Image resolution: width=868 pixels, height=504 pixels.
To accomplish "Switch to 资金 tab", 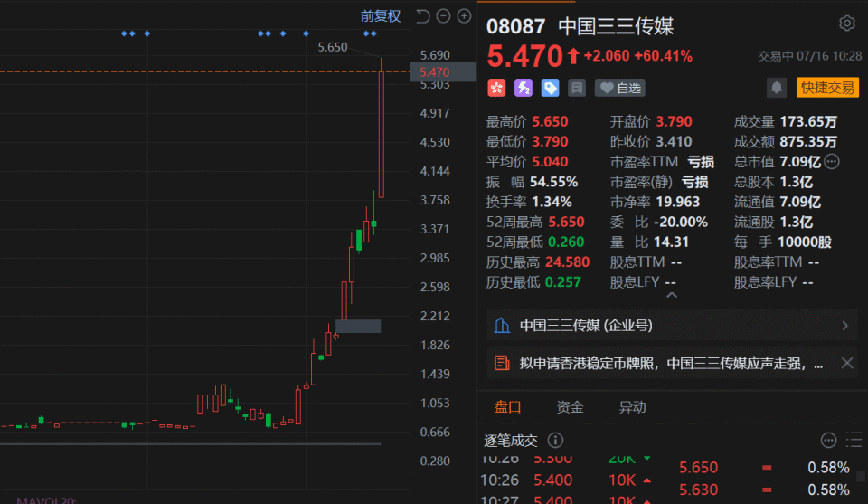I will pos(570,407).
